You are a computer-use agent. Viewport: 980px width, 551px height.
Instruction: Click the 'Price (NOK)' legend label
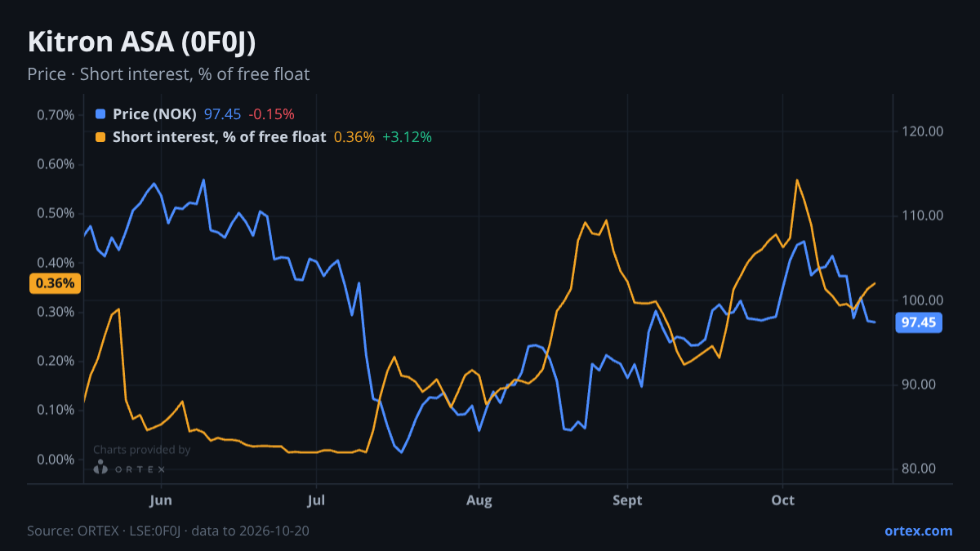click(154, 114)
